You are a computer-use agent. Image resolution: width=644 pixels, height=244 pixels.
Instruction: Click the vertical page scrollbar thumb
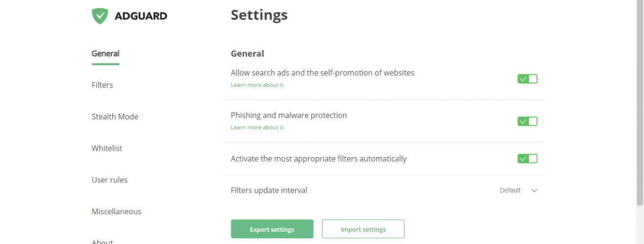tap(640, 102)
